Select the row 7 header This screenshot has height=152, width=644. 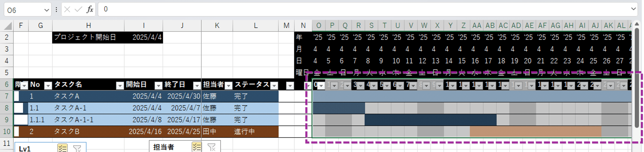pyautogui.click(x=7, y=96)
